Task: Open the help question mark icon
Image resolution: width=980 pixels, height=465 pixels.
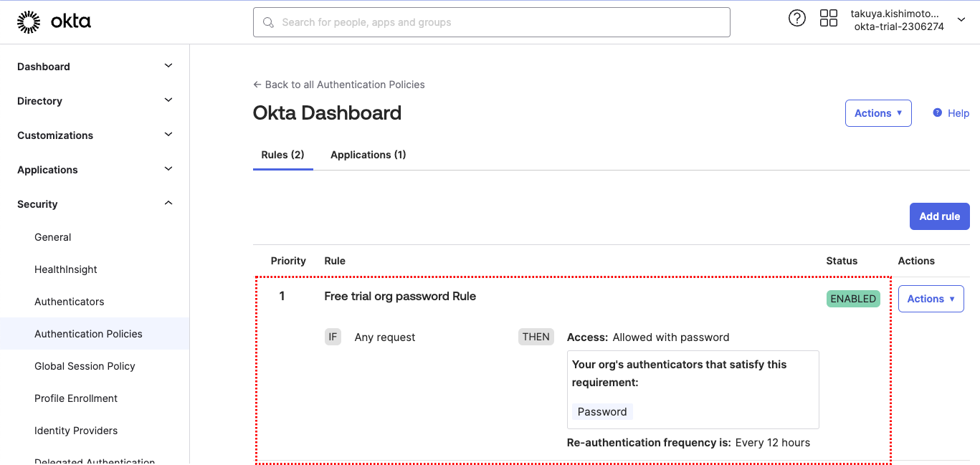Action: (x=796, y=19)
